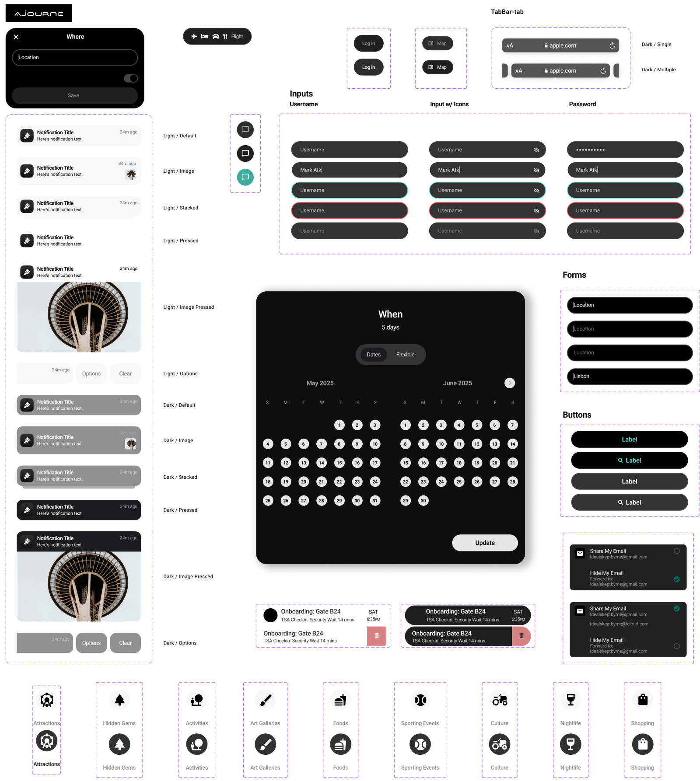
Task: Toggle the switch below the Location field
Action: [x=131, y=78]
